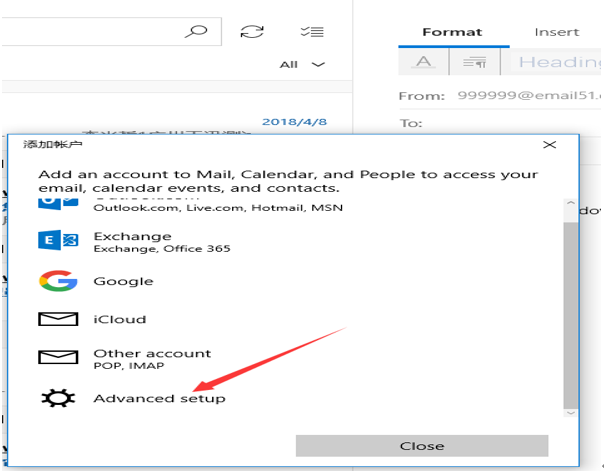
Task: Click the Exchange account icon
Action: coord(58,240)
